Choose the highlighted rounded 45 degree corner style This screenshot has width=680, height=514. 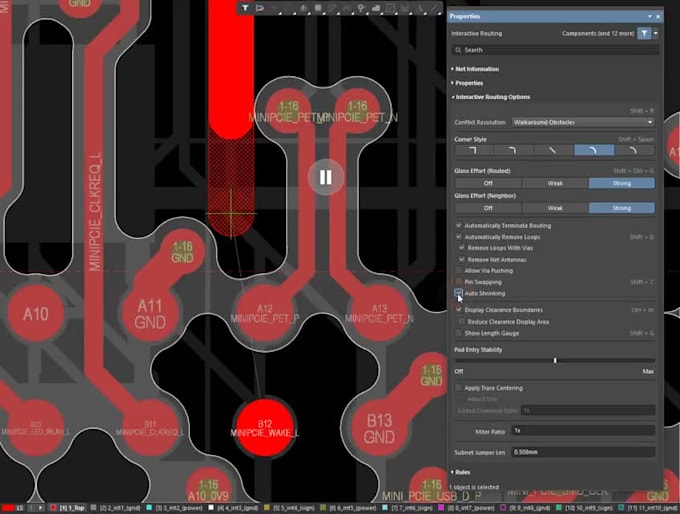point(594,151)
